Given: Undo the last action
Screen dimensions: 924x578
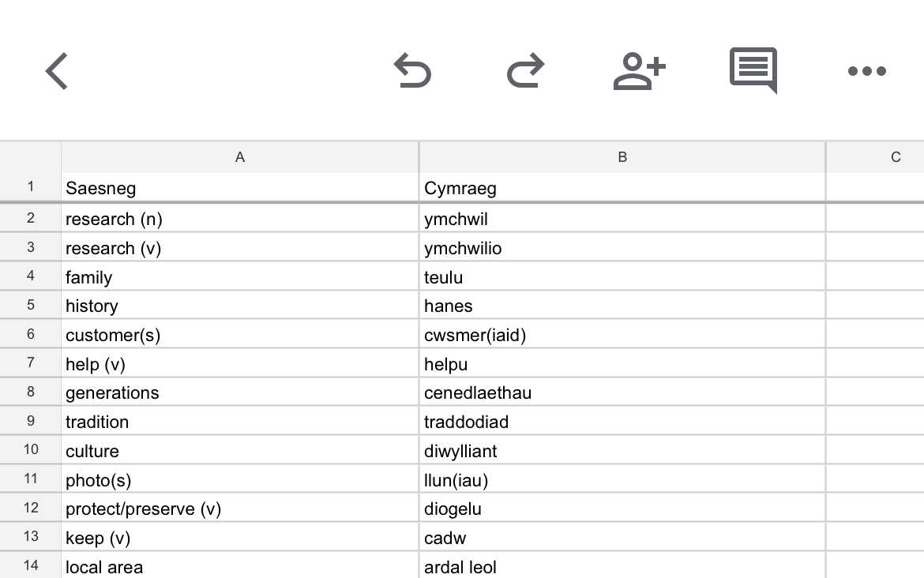Looking at the screenshot, I should pos(412,71).
